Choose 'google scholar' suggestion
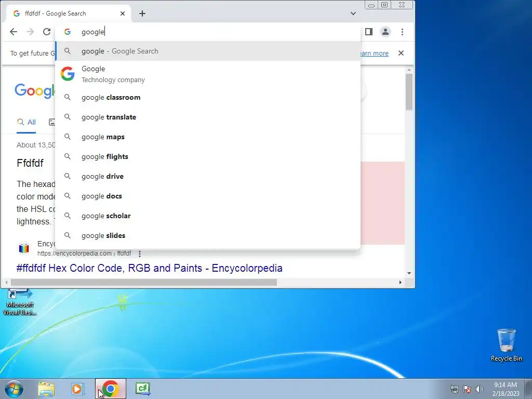 click(208, 216)
